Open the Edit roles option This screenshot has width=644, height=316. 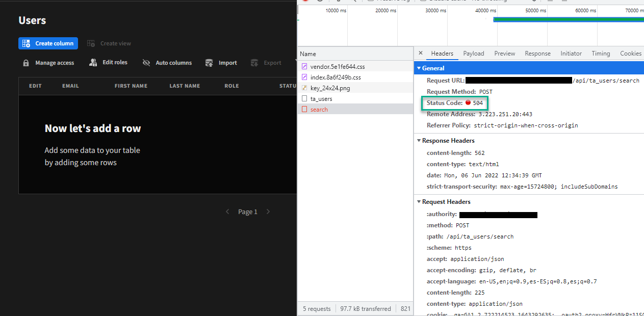108,62
